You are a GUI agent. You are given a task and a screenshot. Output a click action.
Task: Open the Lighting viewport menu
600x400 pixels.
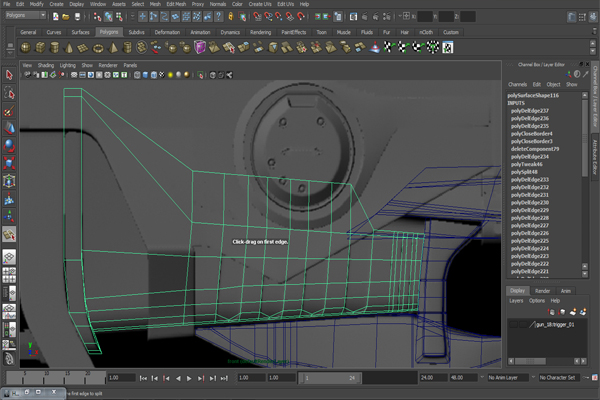(x=68, y=65)
